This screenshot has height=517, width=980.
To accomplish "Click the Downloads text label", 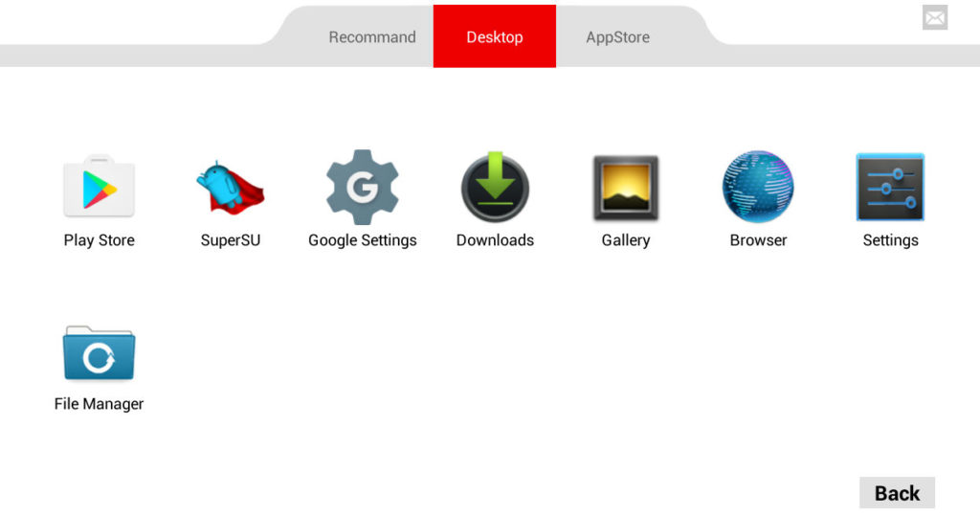I will [x=495, y=240].
